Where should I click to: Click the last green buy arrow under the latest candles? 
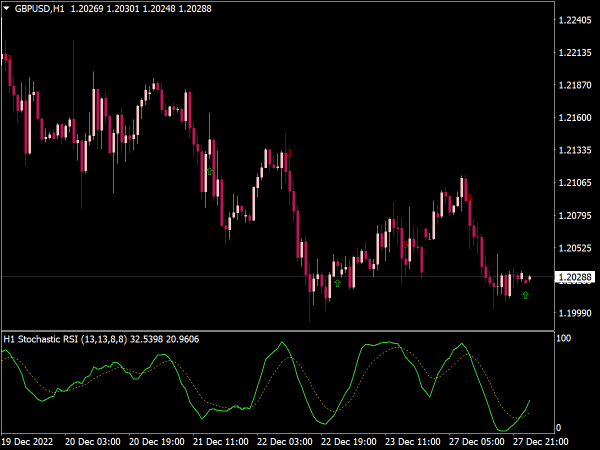tap(525, 295)
